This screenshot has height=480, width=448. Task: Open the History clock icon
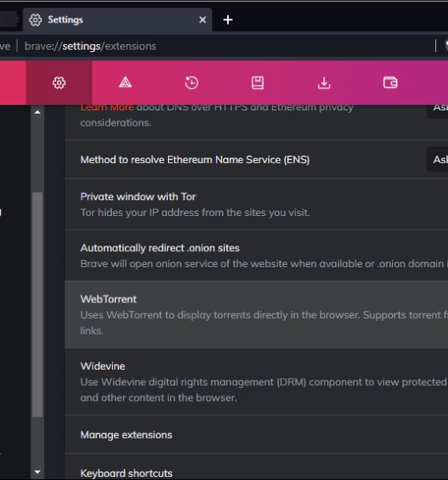pos(192,82)
